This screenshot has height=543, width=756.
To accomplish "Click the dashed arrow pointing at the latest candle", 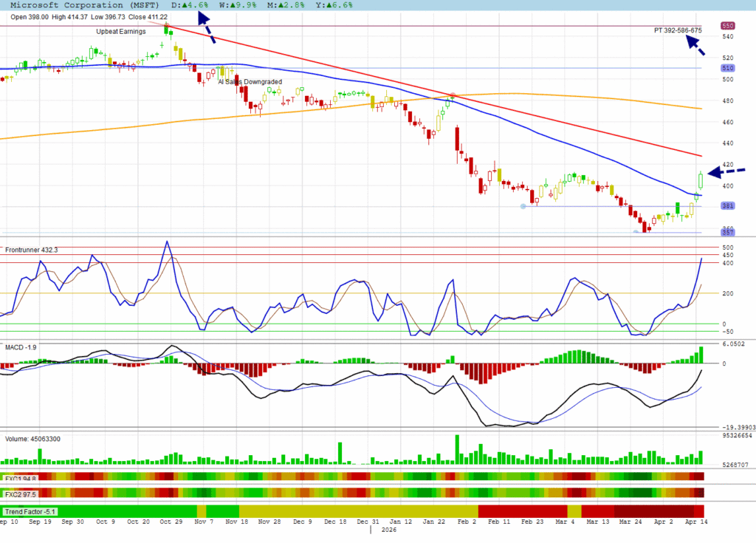I will point(726,171).
